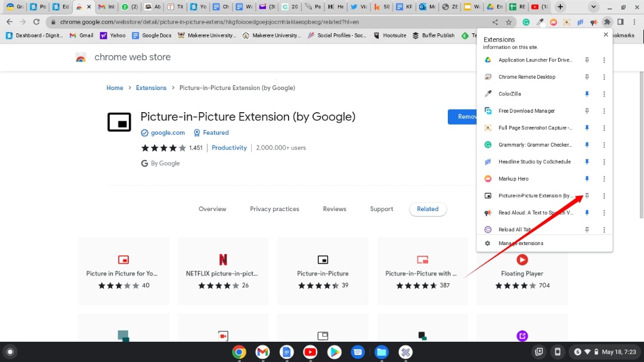Switch to Privacy practices tab
This screenshot has height=362, width=644.
274,209
